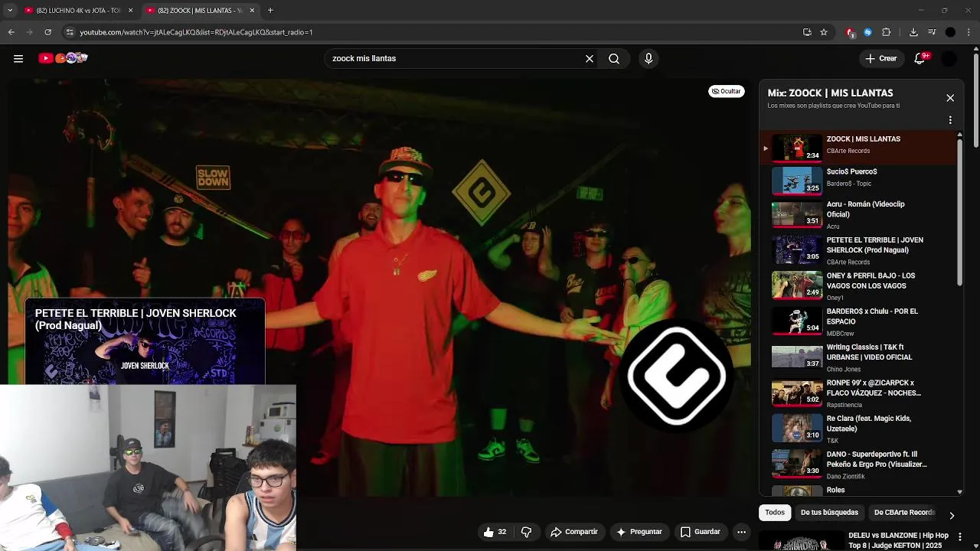Screen dimensions: 980x551
Task: Play BARDERO$ x Chulu playlist item
Action: click(859, 321)
